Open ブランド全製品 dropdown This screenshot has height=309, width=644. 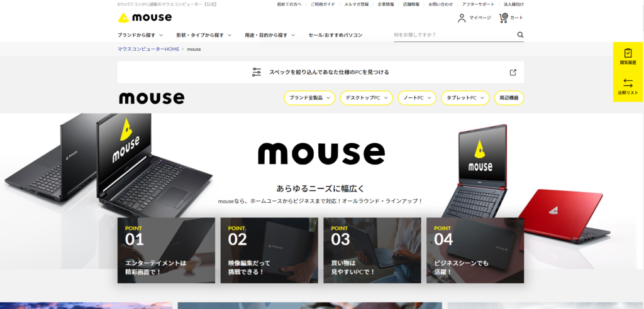coord(309,98)
